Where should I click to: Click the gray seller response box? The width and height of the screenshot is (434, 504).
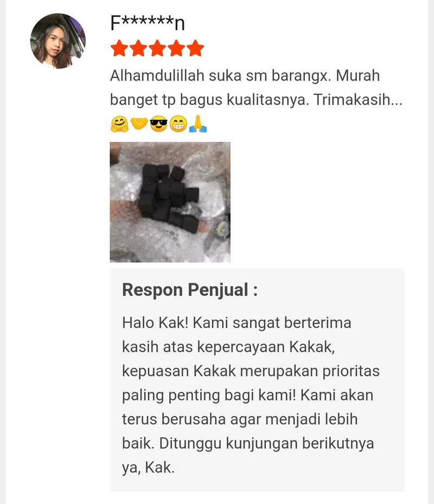pyautogui.click(x=257, y=380)
